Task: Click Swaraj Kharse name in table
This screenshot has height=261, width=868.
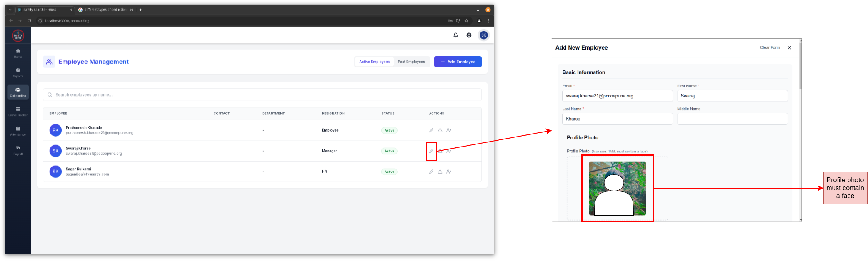Action: coord(78,148)
